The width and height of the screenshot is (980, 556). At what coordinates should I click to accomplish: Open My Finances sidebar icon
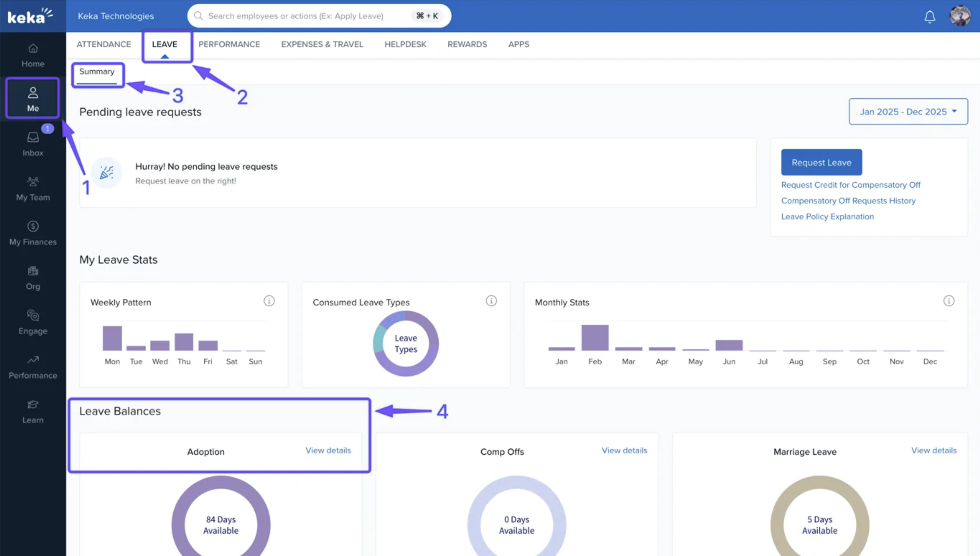33,233
